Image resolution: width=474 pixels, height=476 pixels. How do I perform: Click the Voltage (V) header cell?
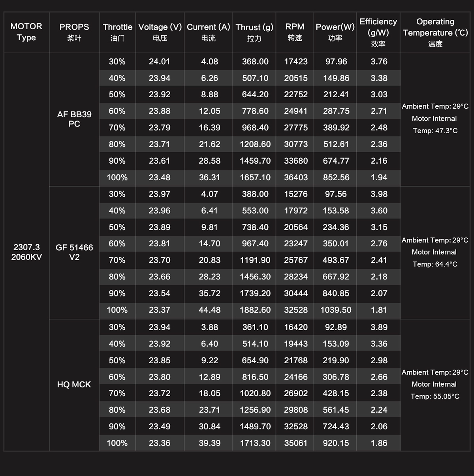point(160,32)
